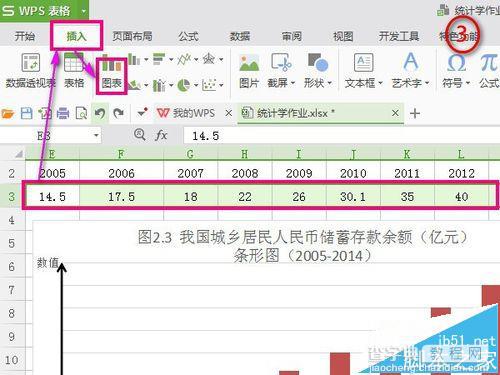Expand the WPS 表格 application menu arrow
The image size is (500, 375).
[x=84, y=11]
